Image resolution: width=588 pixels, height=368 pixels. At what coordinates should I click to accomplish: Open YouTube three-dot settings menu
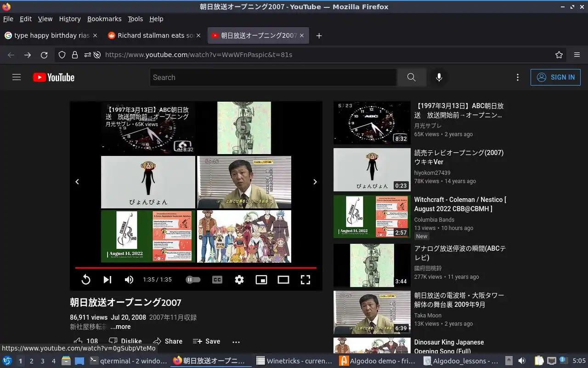(x=518, y=77)
